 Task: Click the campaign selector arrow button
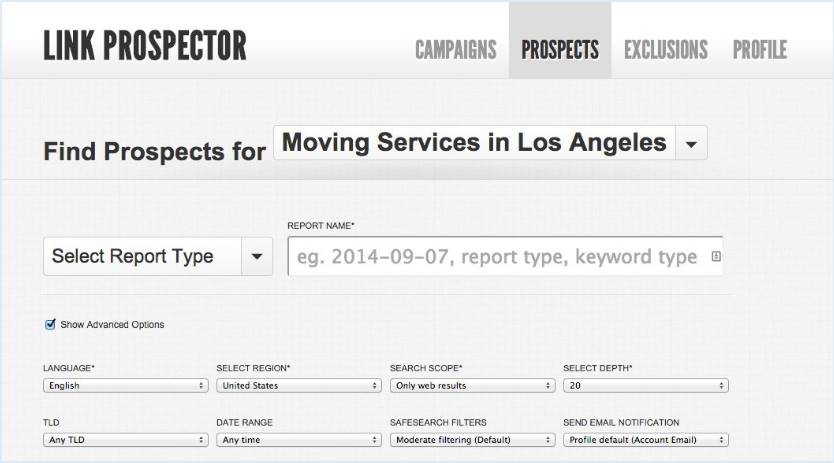click(691, 143)
